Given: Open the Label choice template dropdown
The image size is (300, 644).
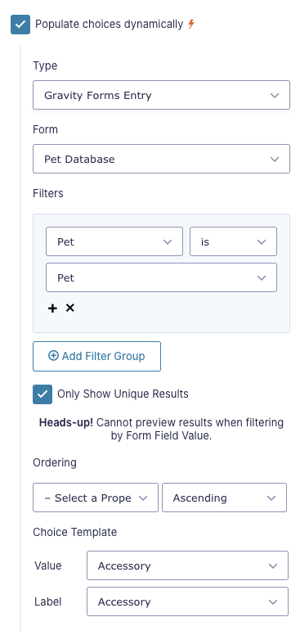Looking at the screenshot, I should [x=187, y=601].
